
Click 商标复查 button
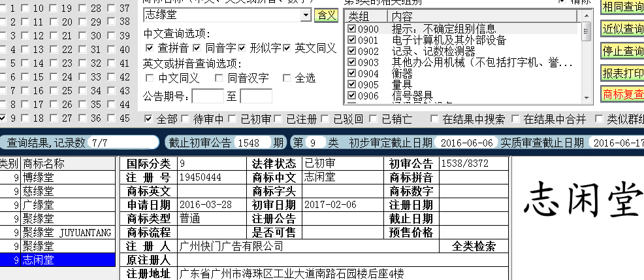click(622, 94)
